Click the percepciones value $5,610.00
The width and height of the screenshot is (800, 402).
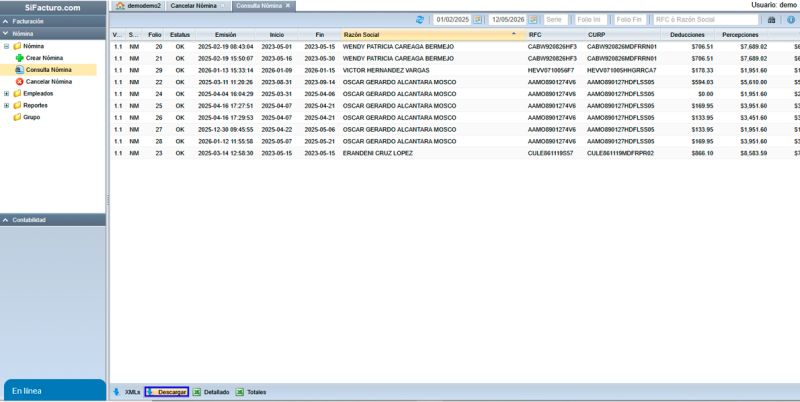pos(754,82)
